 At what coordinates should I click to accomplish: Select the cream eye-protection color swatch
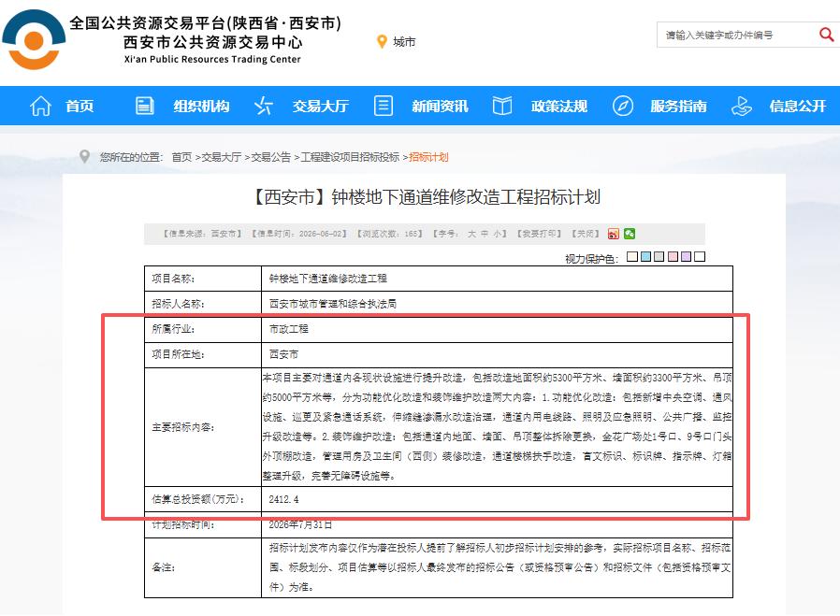(632, 257)
